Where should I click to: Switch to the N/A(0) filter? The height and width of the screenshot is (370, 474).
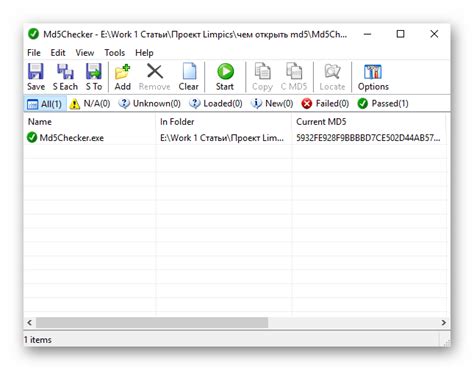[89, 104]
